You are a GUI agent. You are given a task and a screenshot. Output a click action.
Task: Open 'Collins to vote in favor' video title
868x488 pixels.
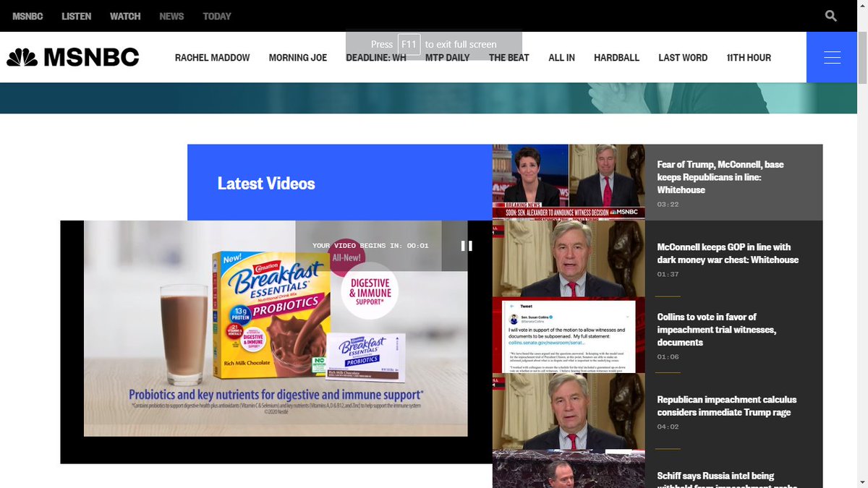(x=717, y=330)
